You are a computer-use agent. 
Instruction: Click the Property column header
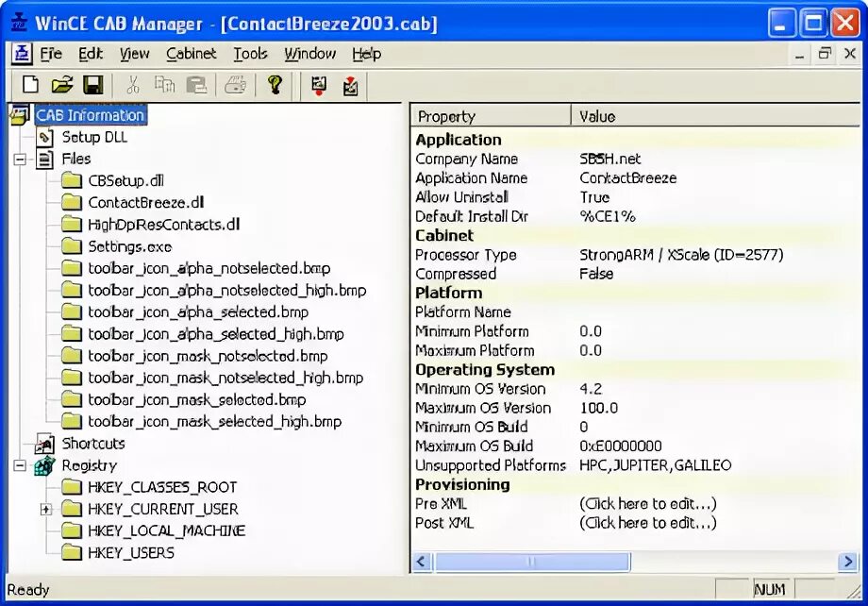point(491,116)
